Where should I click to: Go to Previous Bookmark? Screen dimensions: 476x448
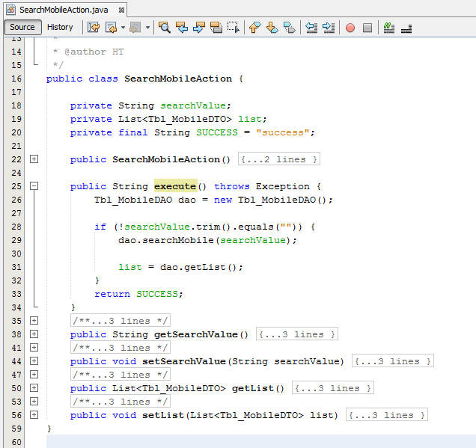click(x=254, y=27)
